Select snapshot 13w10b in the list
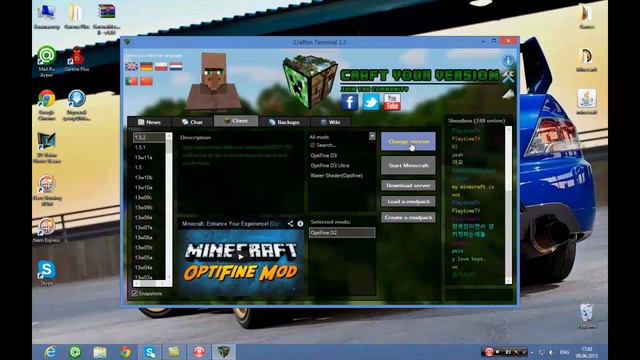This screenshot has height=360, width=640. pos(149,178)
